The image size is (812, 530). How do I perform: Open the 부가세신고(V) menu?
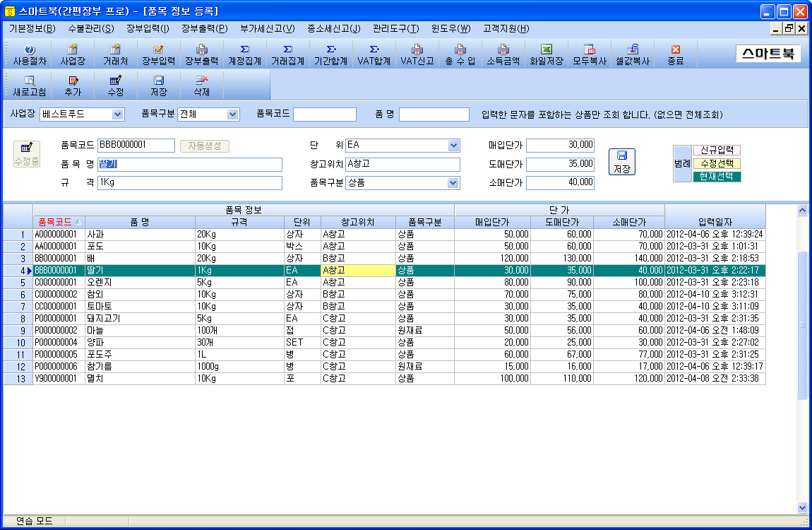tap(267, 28)
